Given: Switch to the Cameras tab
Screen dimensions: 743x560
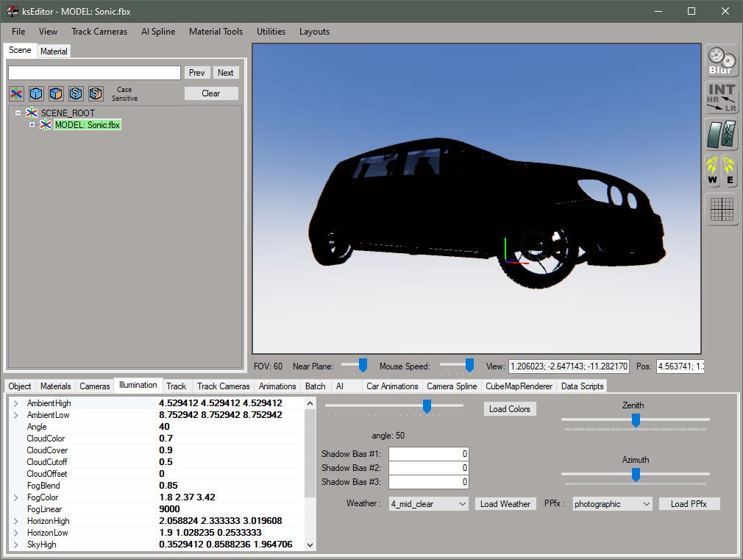Looking at the screenshot, I should 95,386.
